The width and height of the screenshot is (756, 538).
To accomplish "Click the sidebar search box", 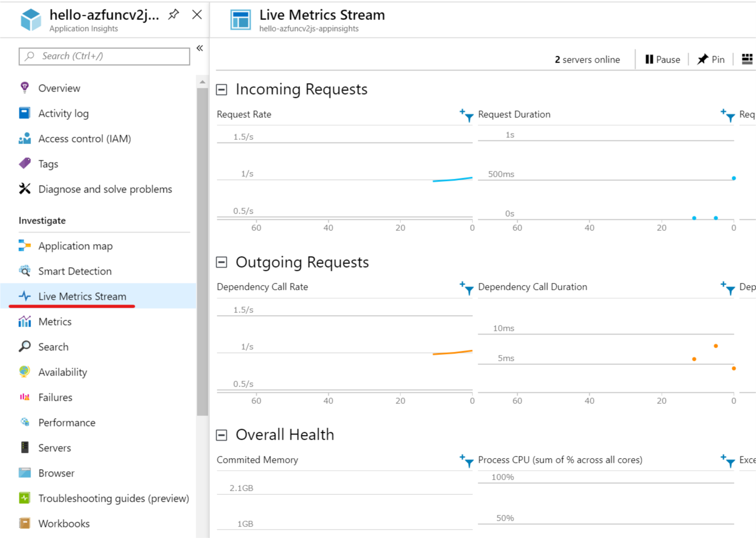I will (104, 56).
